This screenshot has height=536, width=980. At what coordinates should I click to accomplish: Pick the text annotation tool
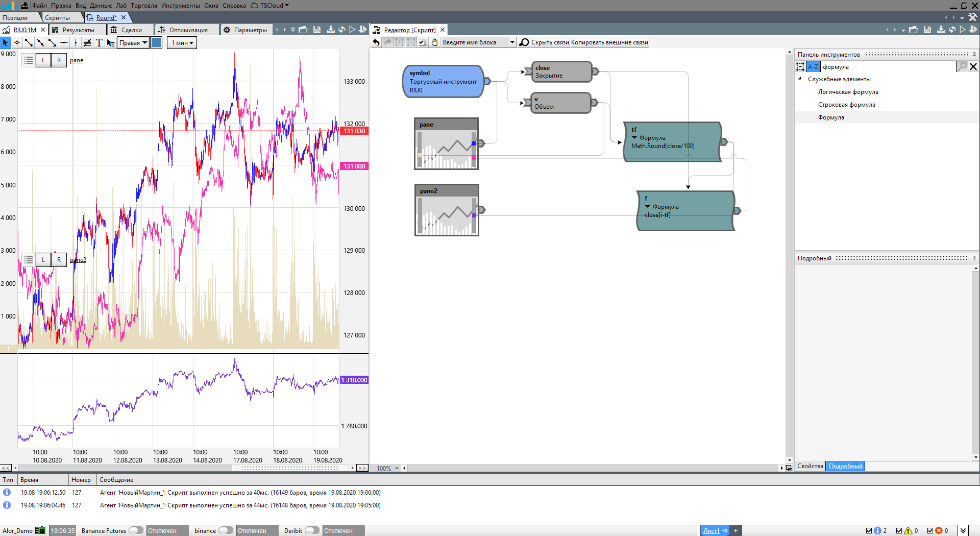point(99,43)
